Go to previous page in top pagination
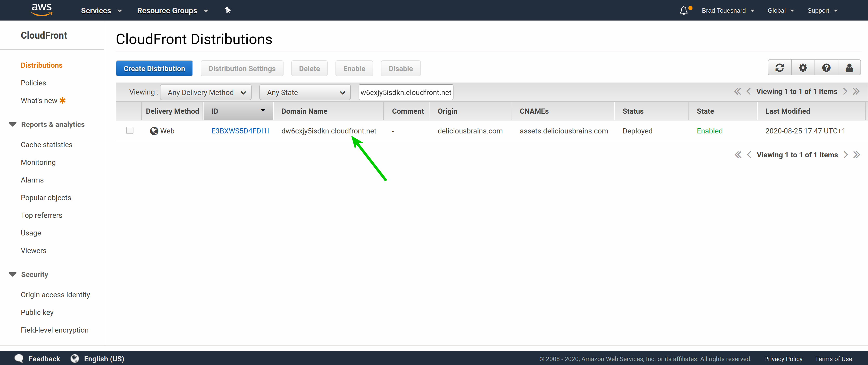The image size is (868, 365). (x=748, y=91)
